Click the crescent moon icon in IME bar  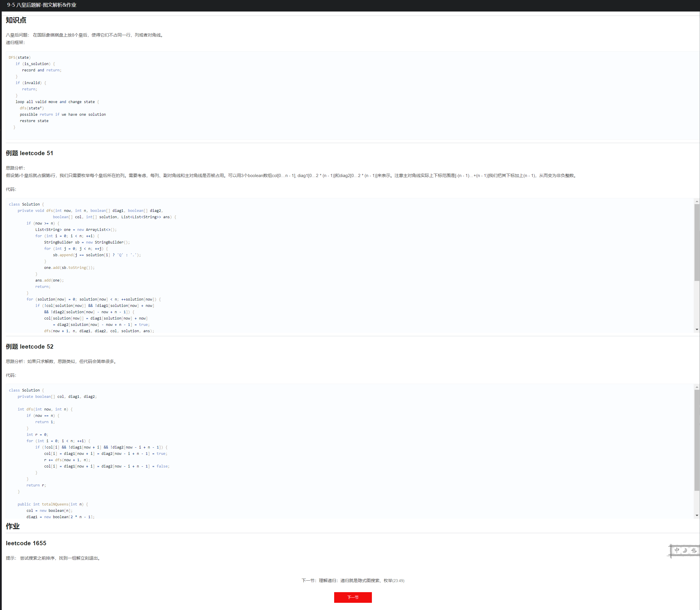[685, 550]
